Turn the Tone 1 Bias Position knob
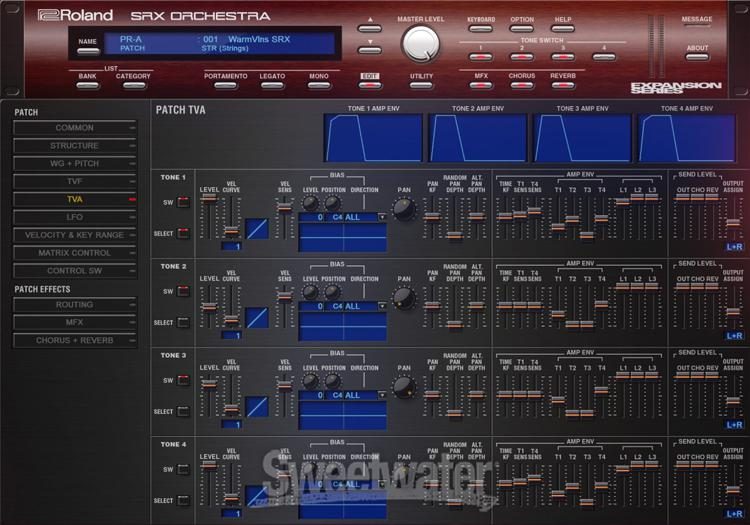Viewport: 750px width, 525px height. point(332,203)
